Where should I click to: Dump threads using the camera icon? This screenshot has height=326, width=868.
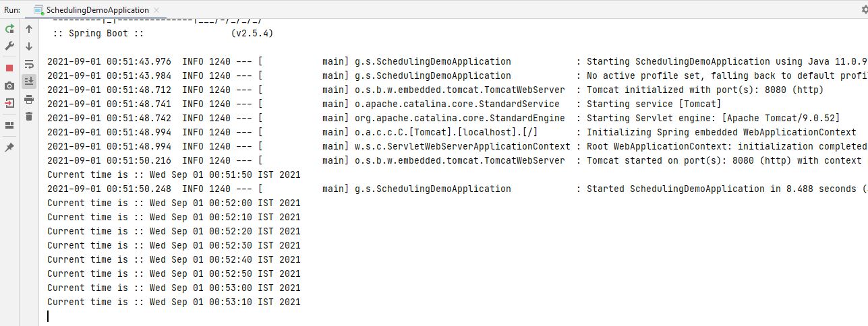click(9, 86)
